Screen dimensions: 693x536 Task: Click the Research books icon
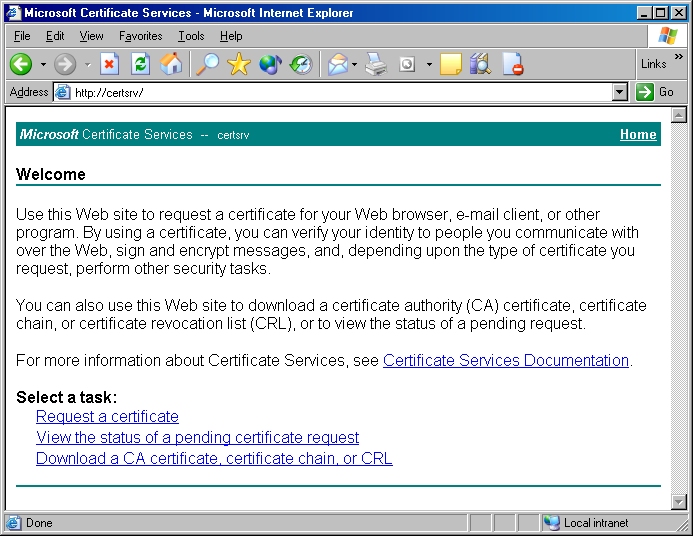(481, 65)
